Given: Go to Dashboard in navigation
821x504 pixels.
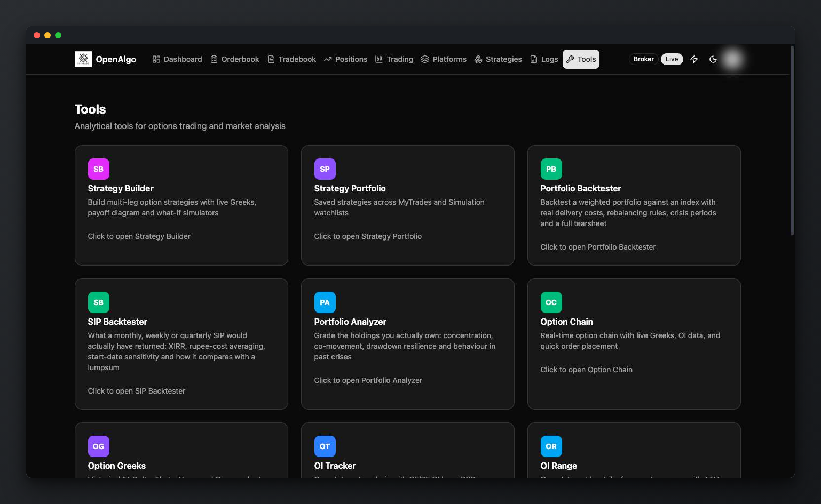Looking at the screenshot, I should coord(177,59).
